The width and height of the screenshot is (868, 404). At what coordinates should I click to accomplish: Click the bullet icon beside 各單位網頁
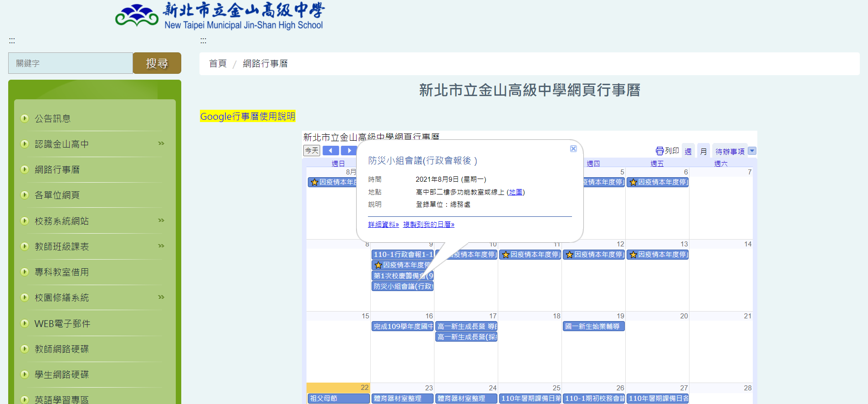pos(25,195)
